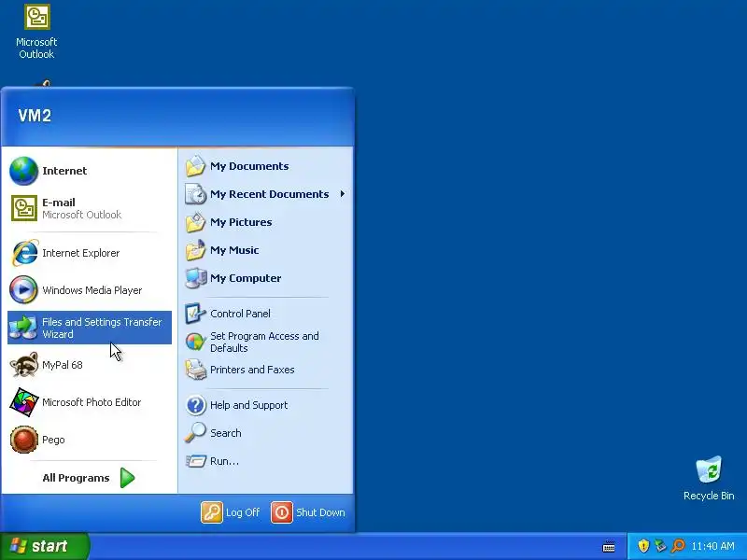Screen dimensions: 747x560
Task: Click the Shut Down button
Action: click(x=308, y=512)
